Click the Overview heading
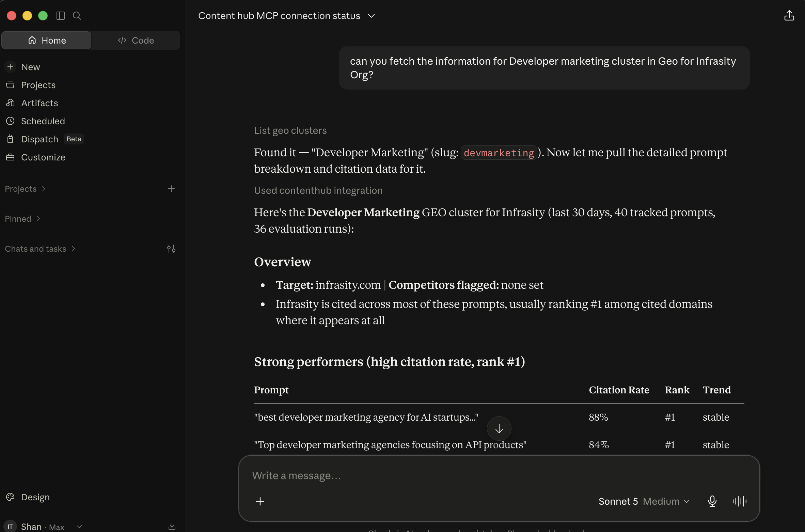Viewport: 805px width, 532px height. [282, 262]
